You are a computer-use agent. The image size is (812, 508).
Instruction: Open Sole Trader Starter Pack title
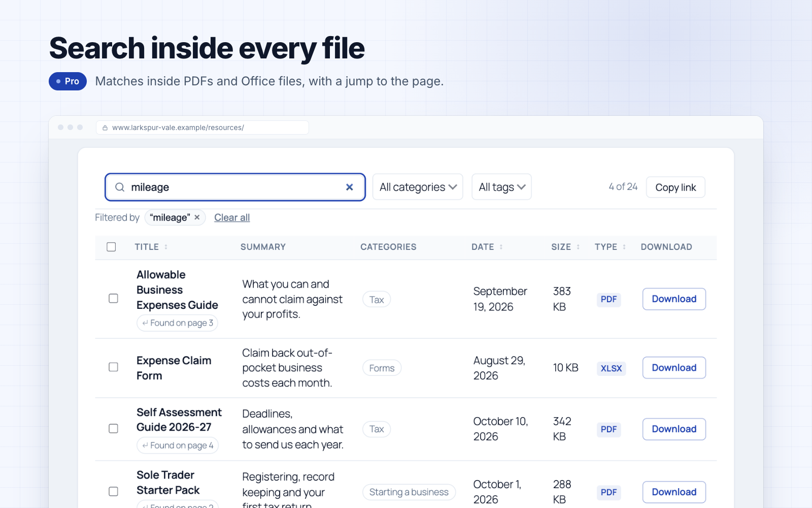168,483
